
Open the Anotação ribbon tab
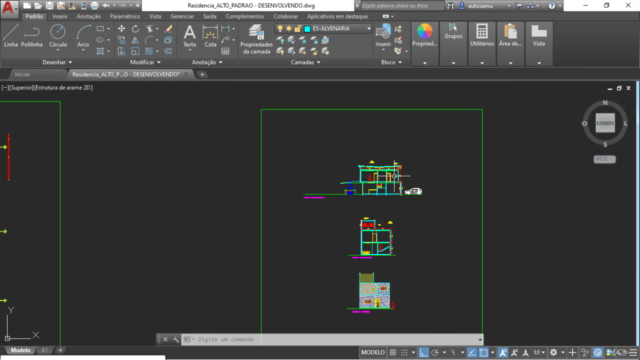tap(89, 16)
